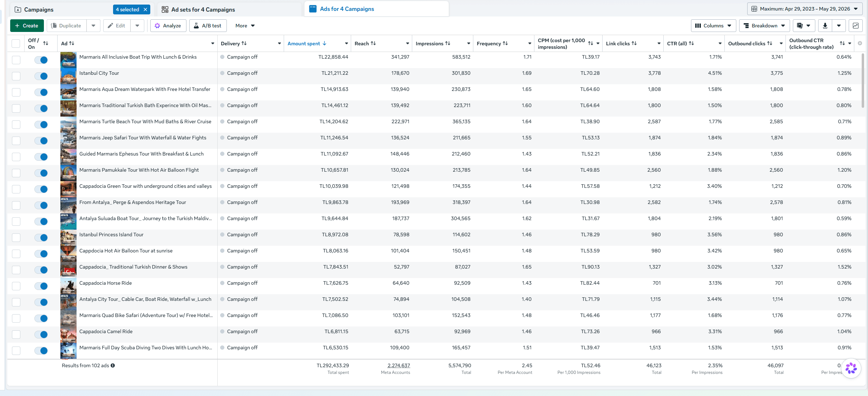The image size is (868, 396).
Task: Toggle off Marmaris Traditional Turkish Bath ad
Action: (x=41, y=108)
